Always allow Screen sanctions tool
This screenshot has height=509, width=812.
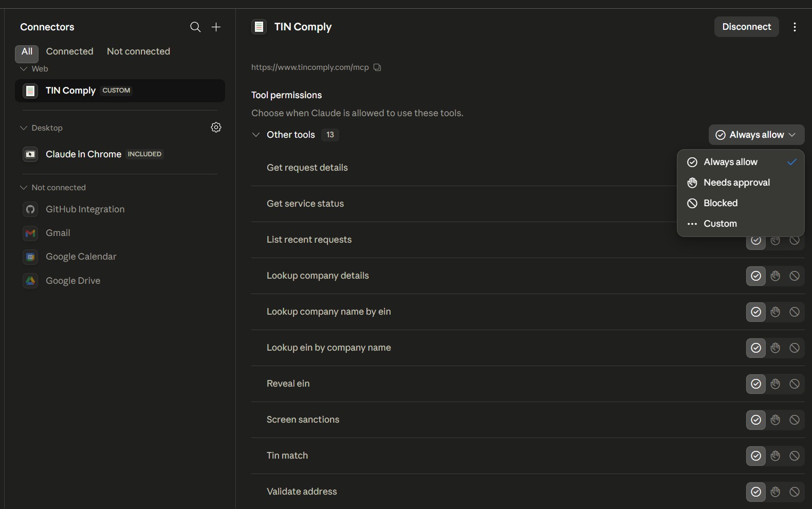click(x=755, y=420)
